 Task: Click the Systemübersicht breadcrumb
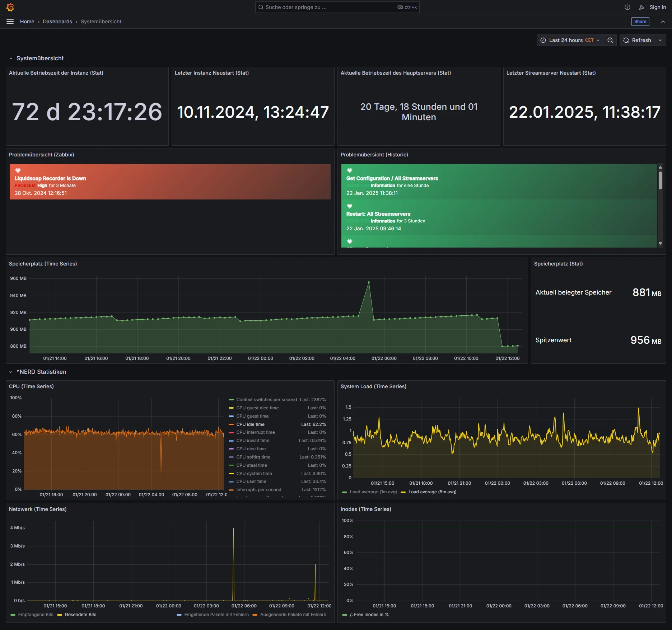pyautogui.click(x=101, y=22)
